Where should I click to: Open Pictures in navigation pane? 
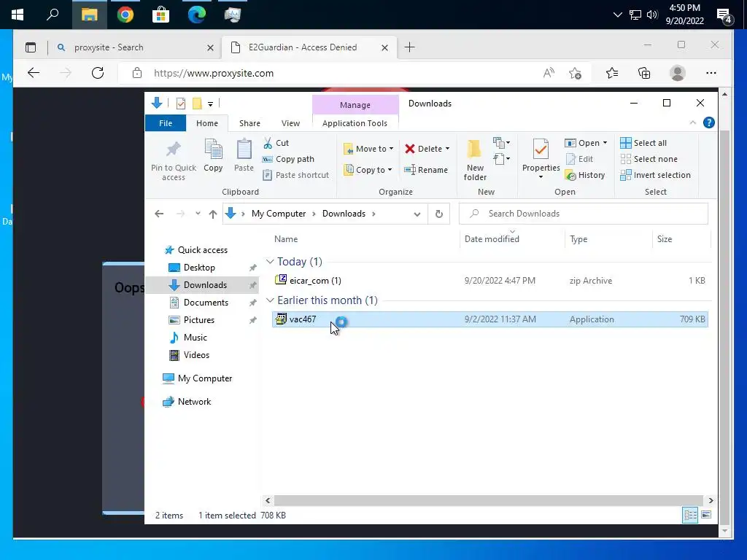click(198, 320)
